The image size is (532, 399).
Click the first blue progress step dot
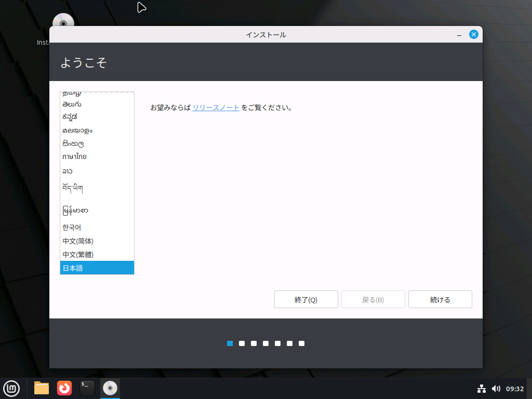230,343
